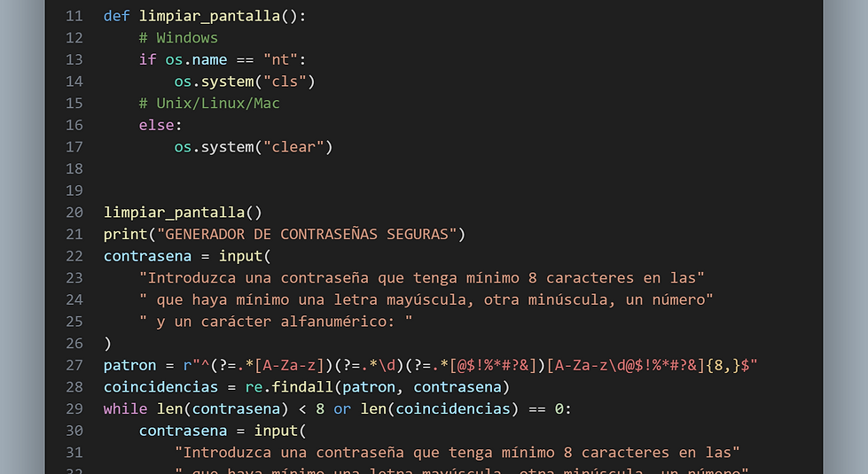Click line number 29
The width and height of the screenshot is (868, 474).
point(74,409)
